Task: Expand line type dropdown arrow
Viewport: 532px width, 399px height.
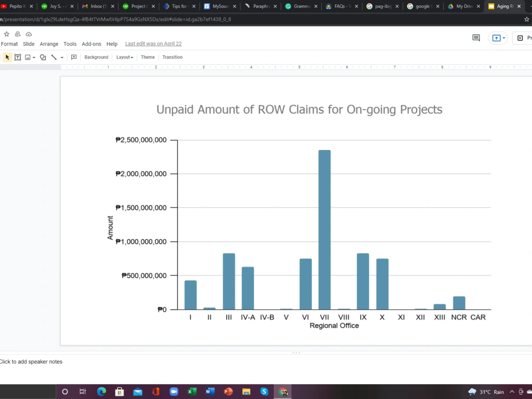Action: tap(62, 57)
